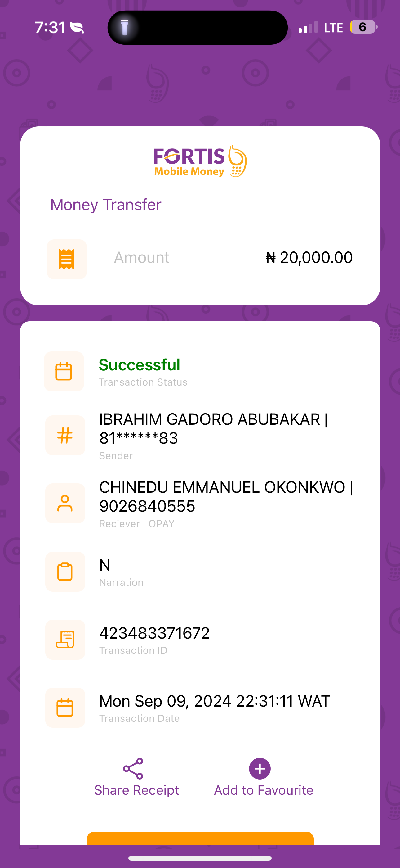Tap the Money Transfer heading
Viewport: 400px width, 868px height.
106,205
